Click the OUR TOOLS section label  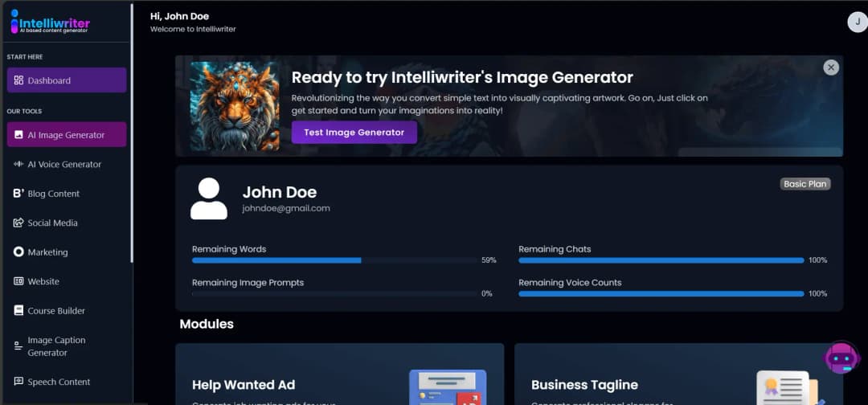pyautogui.click(x=24, y=111)
